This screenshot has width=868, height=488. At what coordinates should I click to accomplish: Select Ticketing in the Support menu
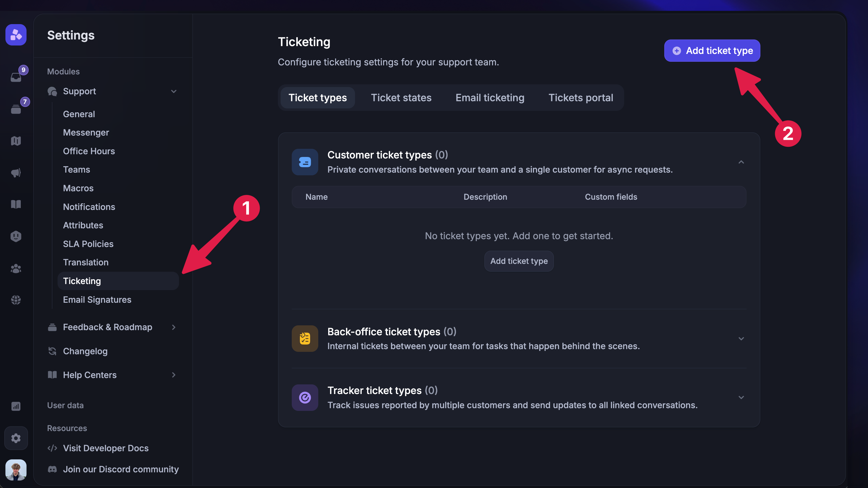tap(82, 280)
